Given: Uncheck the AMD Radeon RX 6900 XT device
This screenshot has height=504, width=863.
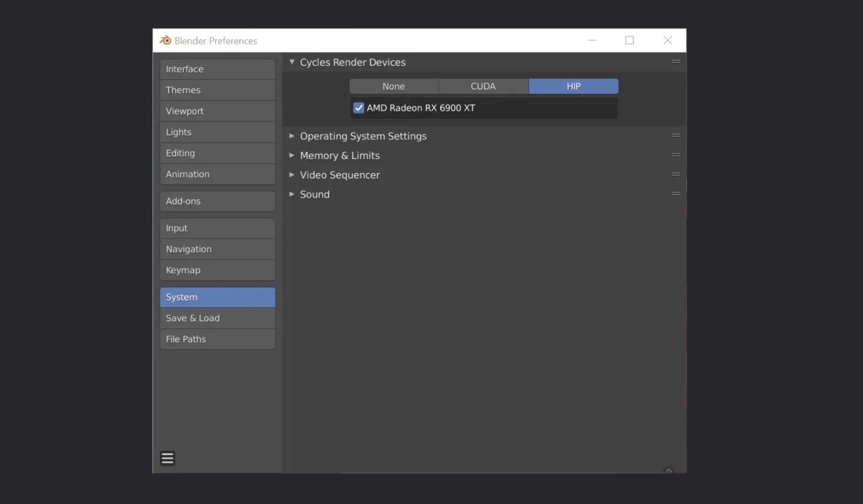Looking at the screenshot, I should [x=358, y=107].
